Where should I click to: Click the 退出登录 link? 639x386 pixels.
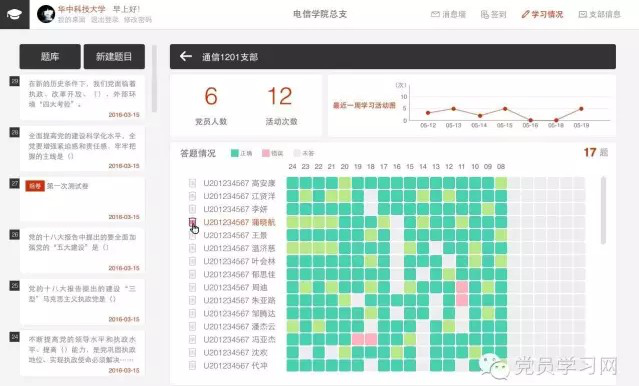[104, 20]
